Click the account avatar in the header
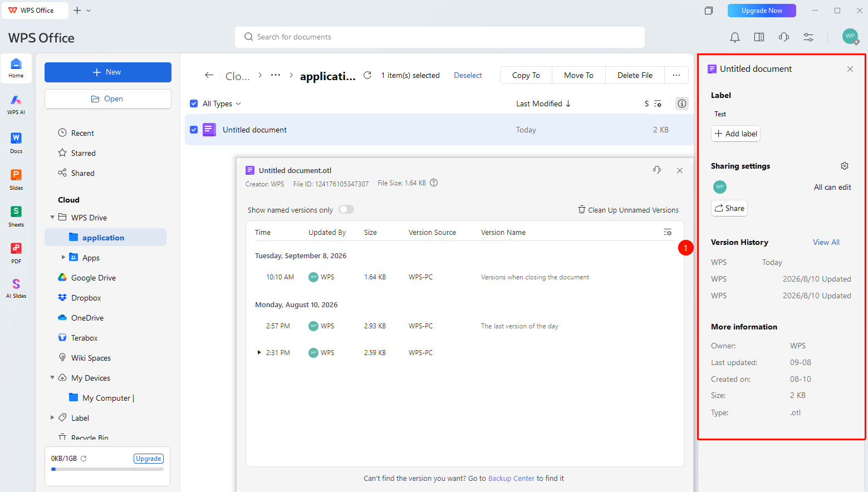Image resolution: width=868 pixels, height=492 pixels. [x=850, y=37]
